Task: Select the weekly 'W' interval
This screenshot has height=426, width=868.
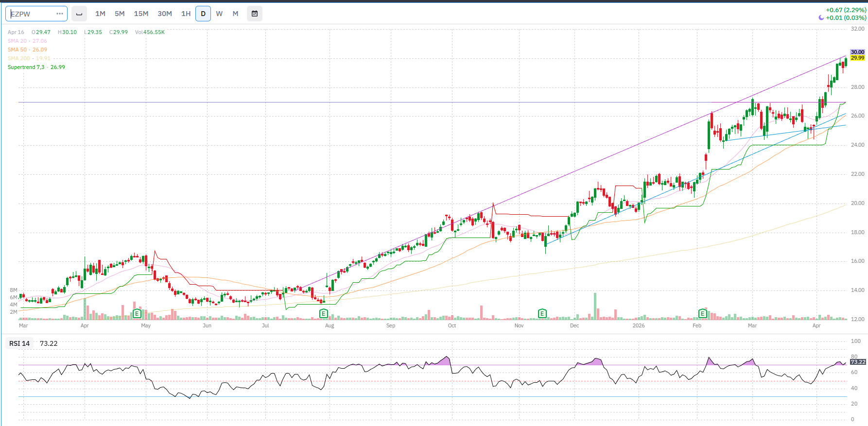Action: tap(219, 14)
